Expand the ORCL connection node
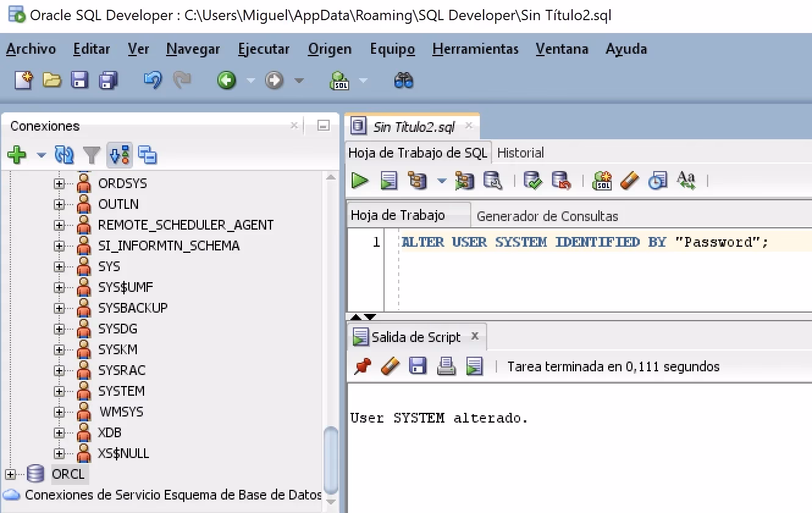The width and height of the screenshot is (812, 513). pyautogui.click(x=11, y=474)
